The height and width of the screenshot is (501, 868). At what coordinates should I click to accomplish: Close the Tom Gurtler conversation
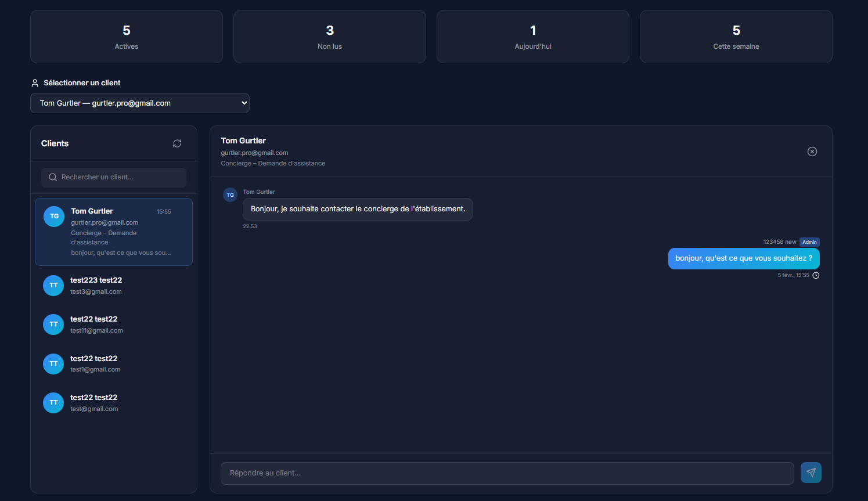(x=812, y=152)
